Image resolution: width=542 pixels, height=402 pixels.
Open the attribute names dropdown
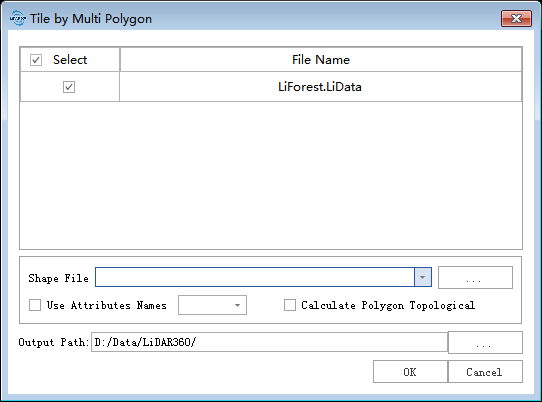[x=212, y=305]
